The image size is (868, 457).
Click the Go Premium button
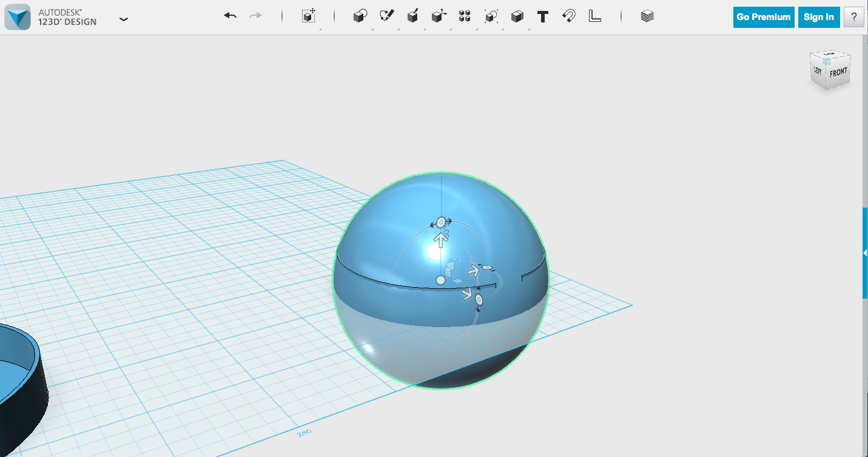pos(763,17)
